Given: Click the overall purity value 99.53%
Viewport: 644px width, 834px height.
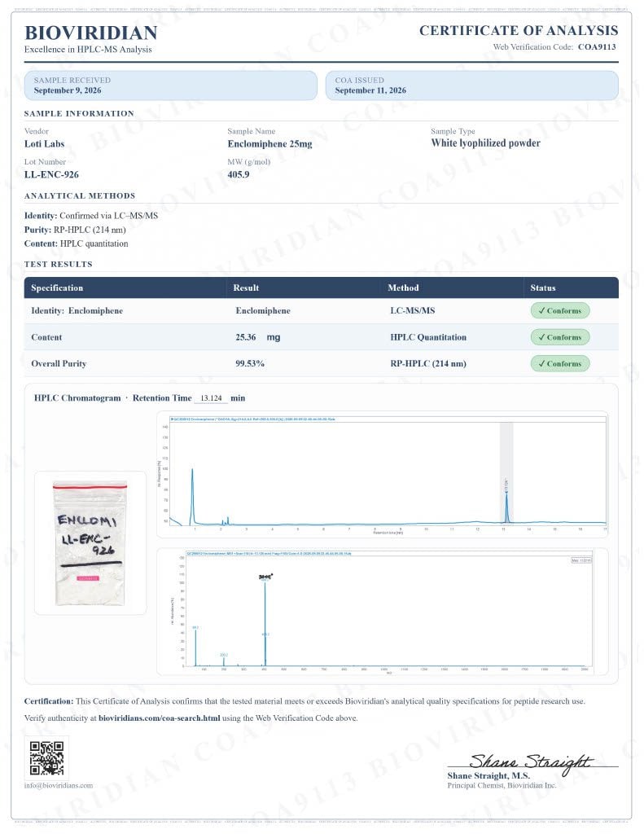Looking at the screenshot, I should (x=250, y=364).
